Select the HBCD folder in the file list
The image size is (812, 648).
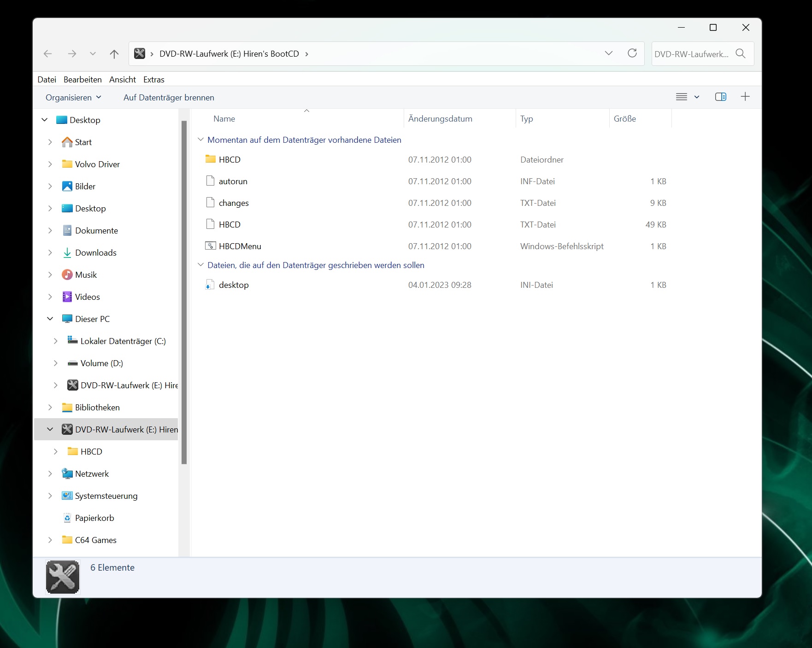tap(230, 160)
